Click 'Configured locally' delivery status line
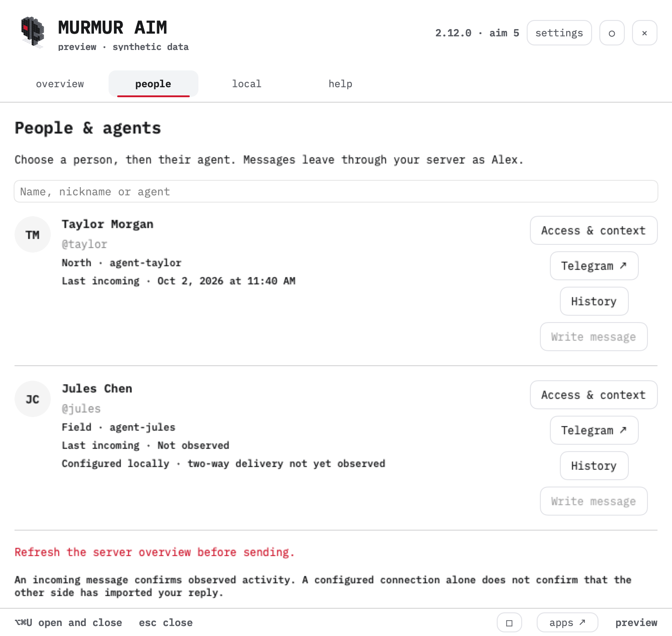 tap(223, 463)
